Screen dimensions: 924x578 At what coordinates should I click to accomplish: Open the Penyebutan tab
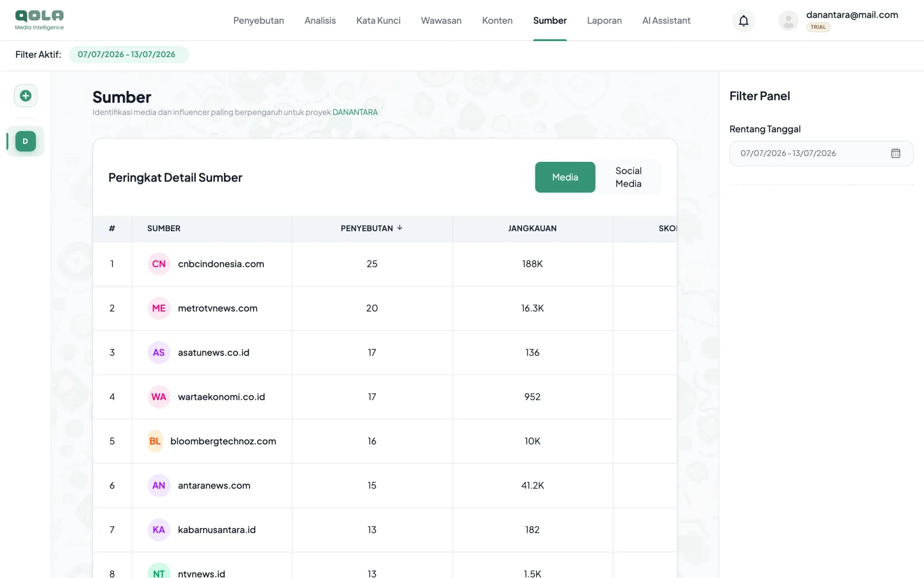[259, 21]
